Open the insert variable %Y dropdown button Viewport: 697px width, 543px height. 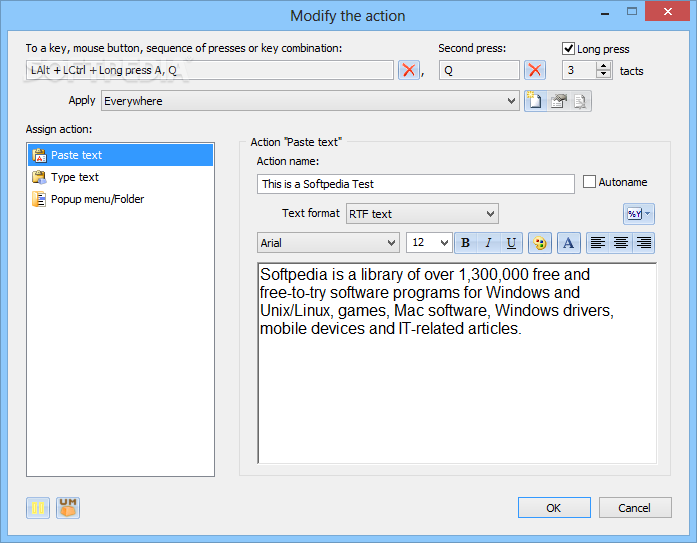[x=638, y=214]
